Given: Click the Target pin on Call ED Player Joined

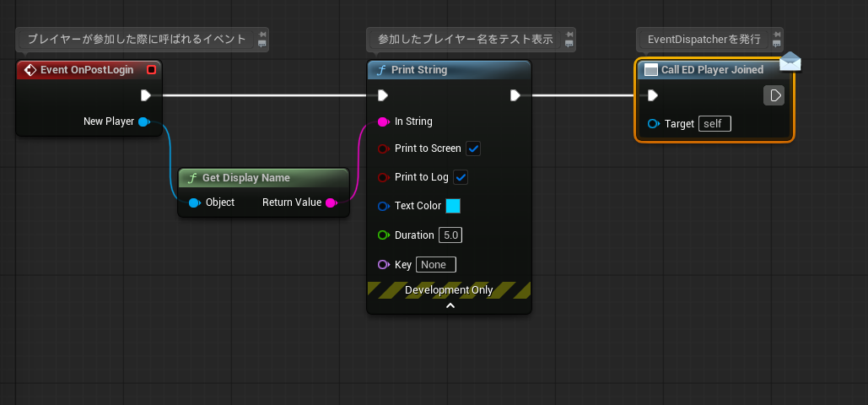Looking at the screenshot, I should (x=655, y=123).
